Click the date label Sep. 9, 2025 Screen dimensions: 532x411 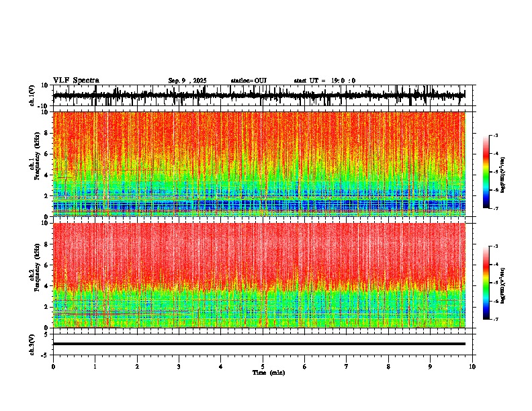click(x=187, y=81)
